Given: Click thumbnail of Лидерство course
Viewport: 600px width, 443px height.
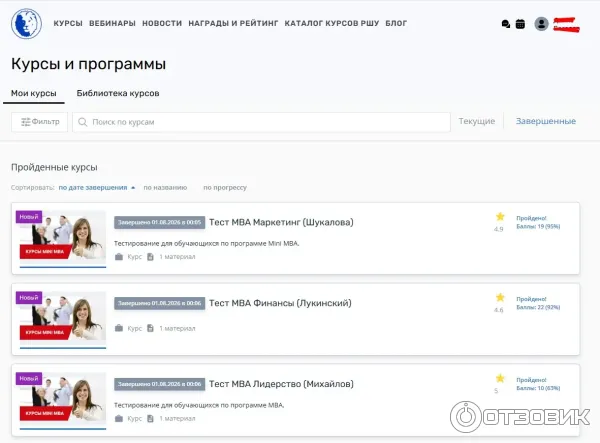Looking at the screenshot, I should point(63,398).
